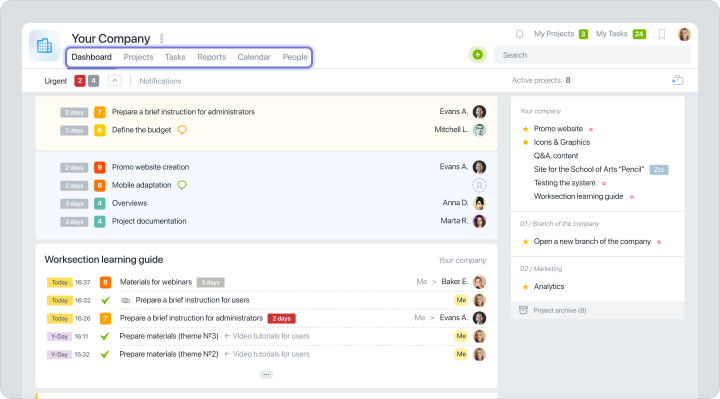Open the bookmark icon in header
The height and width of the screenshot is (399, 720).
[662, 34]
